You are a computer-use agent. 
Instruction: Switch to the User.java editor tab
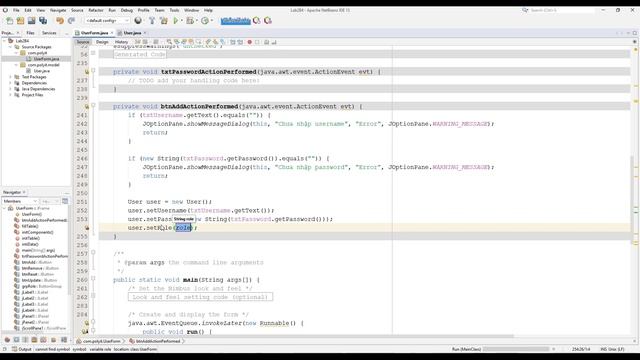coord(132,33)
